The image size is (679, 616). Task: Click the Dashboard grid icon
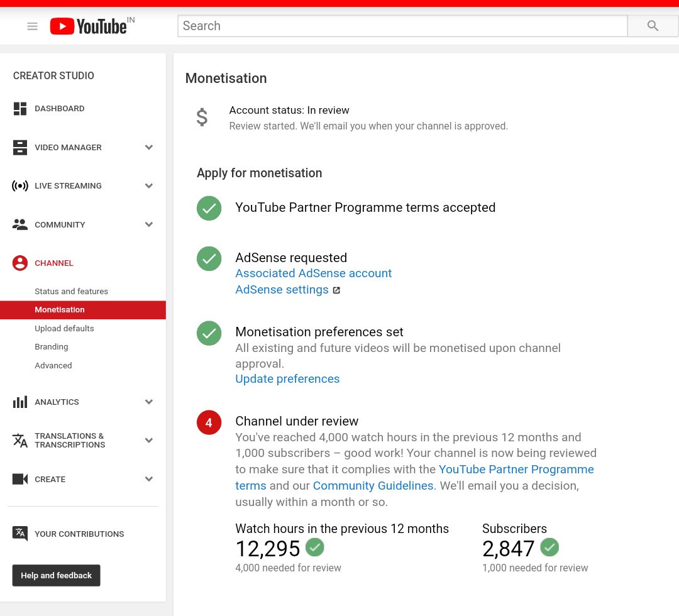20,109
